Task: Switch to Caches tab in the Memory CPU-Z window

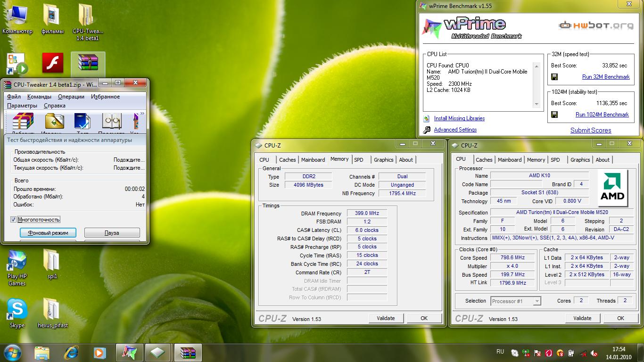Action: coord(288,160)
